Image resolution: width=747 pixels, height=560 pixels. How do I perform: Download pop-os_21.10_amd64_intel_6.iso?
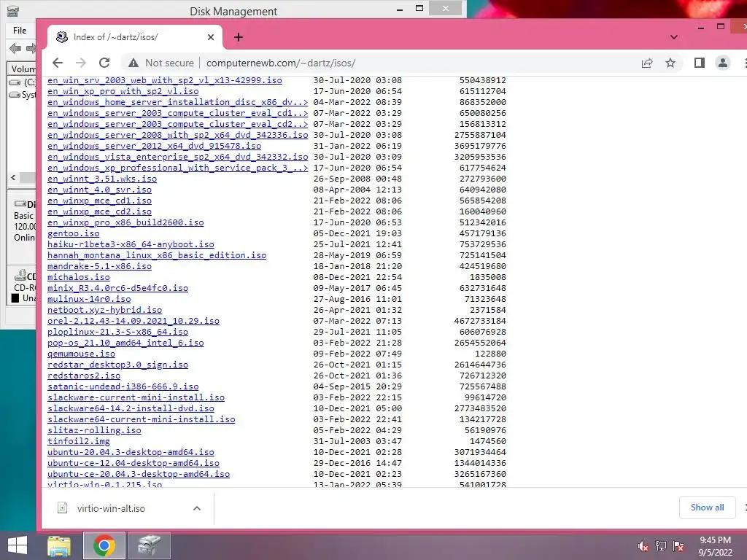tap(125, 343)
